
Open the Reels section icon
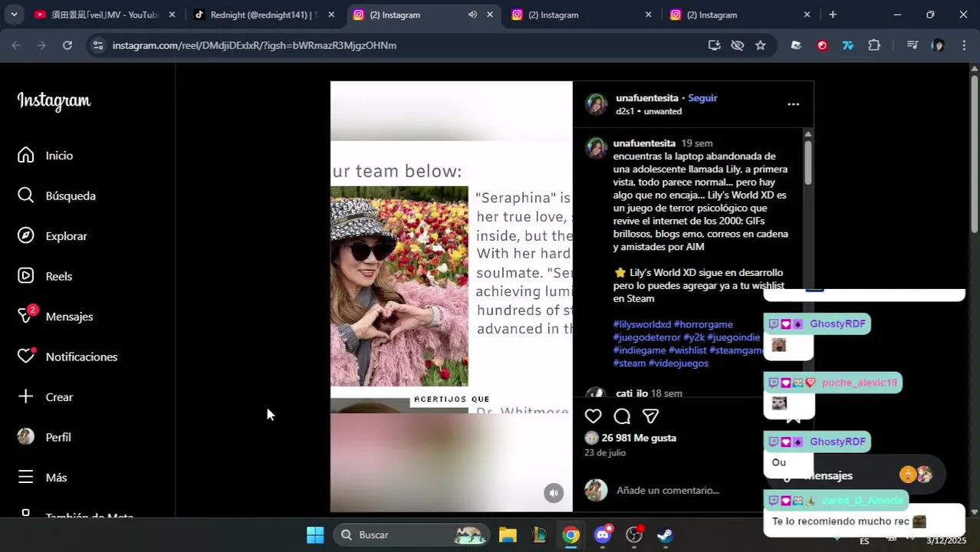pos(26,276)
